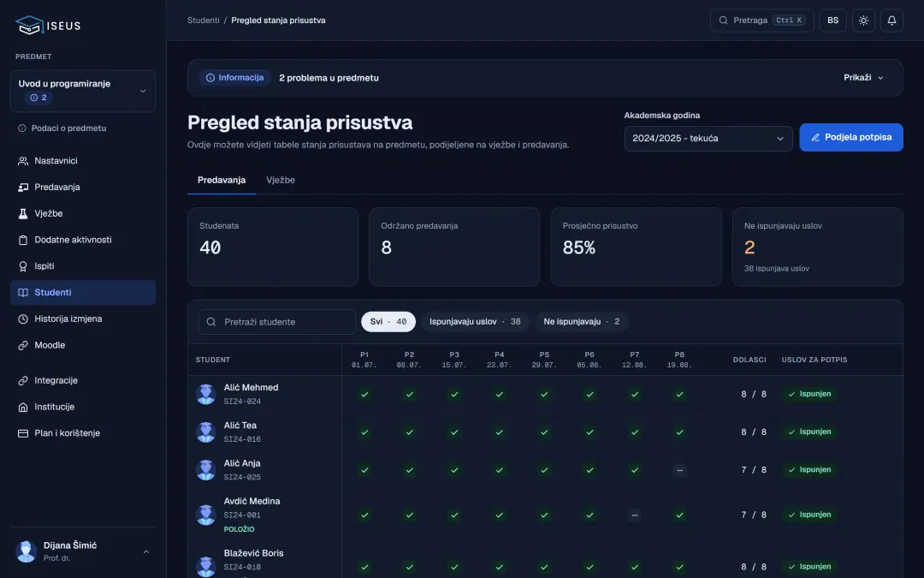Screen dimensions: 924x578
Task: Click the Pretraži studente search field
Action: click(277, 322)
